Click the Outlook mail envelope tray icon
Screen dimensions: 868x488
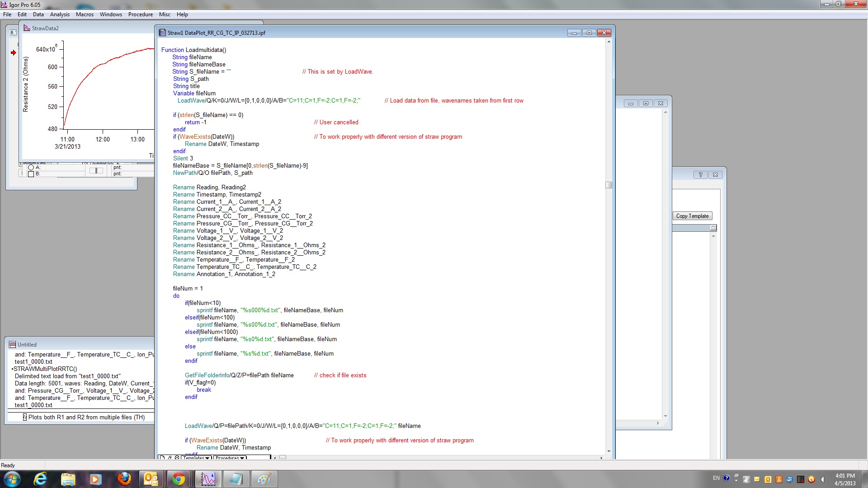tap(757, 479)
